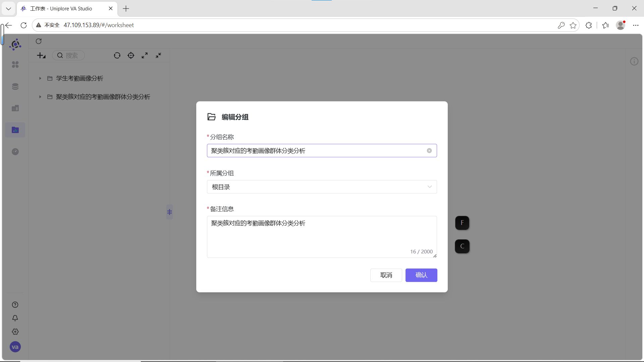
Task: Click the browser reload button
Action: 23,25
